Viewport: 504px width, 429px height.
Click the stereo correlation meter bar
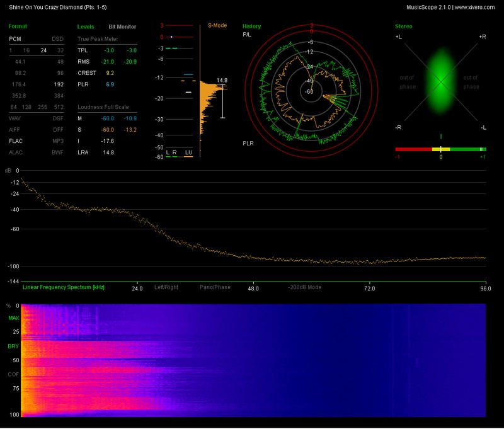click(440, 149)
